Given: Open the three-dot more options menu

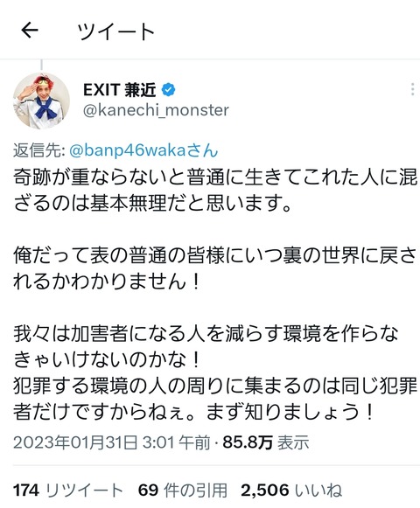Looking at the screenshot, I should tap(412, 89).
